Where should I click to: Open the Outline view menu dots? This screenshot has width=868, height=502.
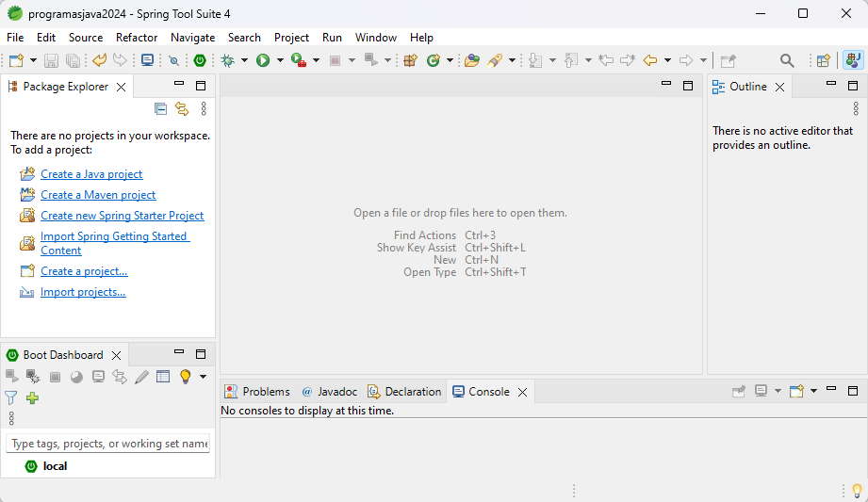click(856, 108)
